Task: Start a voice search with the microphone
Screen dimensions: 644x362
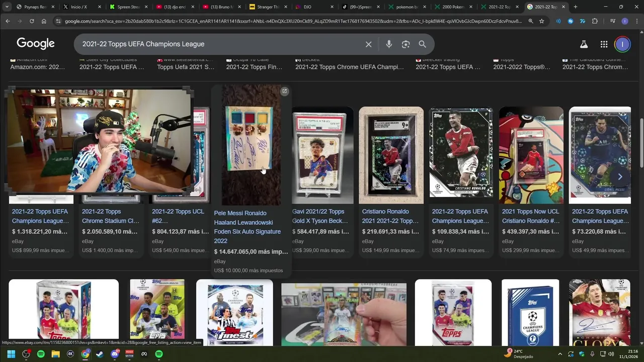Action: pyautogui.click(x=389, y=44)
